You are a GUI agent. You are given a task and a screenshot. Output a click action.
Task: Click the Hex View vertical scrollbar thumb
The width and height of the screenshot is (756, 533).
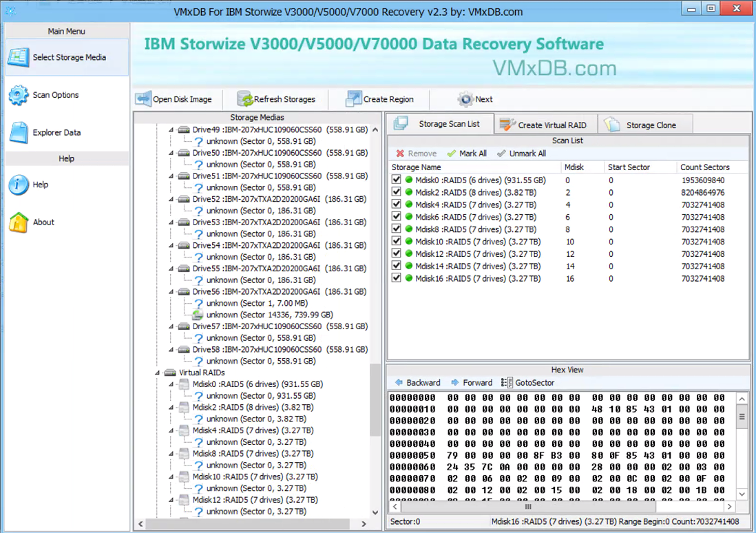(x=742, y=417)
